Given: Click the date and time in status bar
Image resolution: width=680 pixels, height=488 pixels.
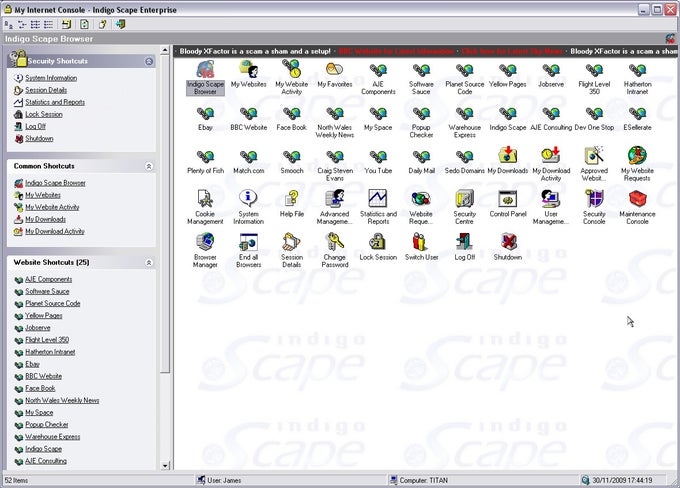Looking at the screenshot, I should click(622, 480).
